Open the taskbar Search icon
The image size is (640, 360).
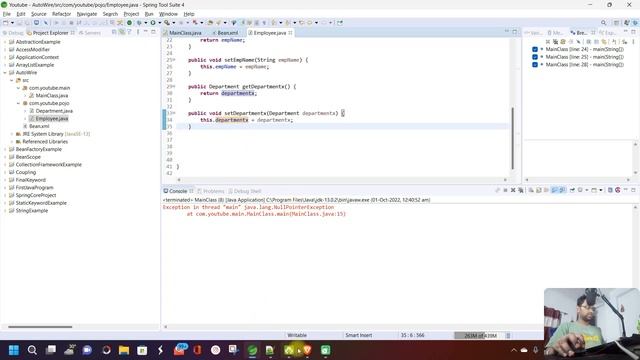tap(32, 350)
